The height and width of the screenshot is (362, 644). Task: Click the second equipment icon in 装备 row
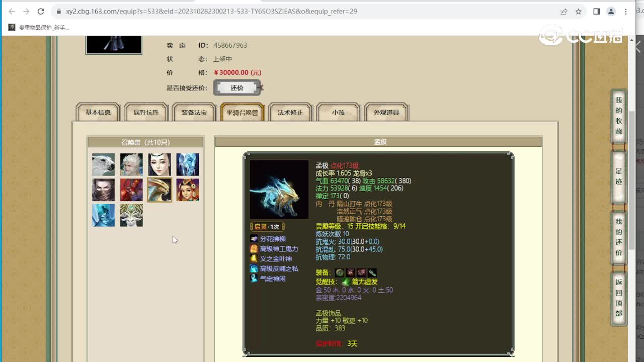coord(351,273)
